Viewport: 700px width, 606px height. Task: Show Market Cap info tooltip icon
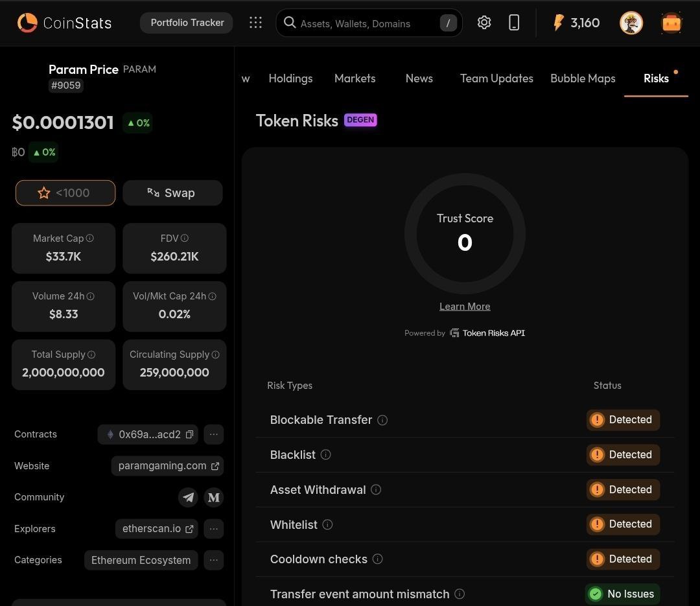pos(89,238)
